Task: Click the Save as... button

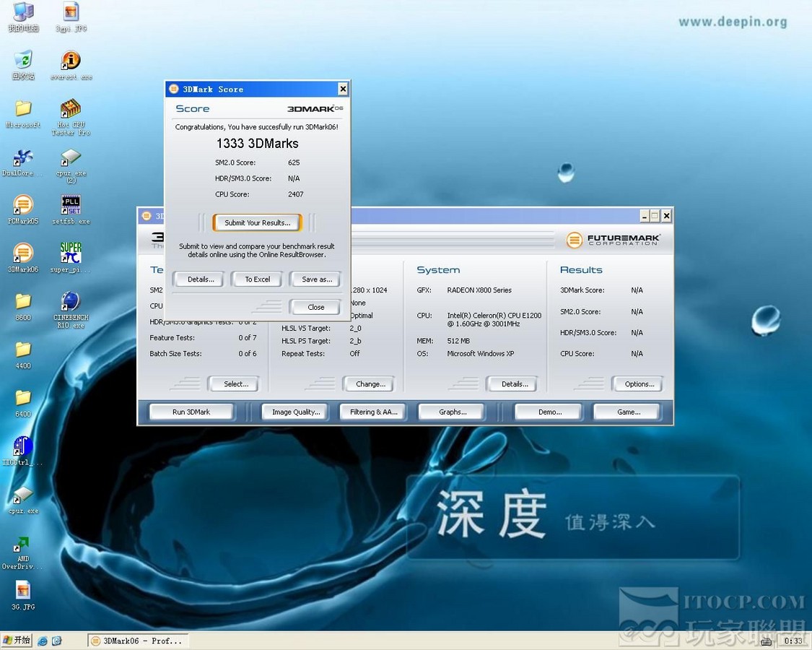Action: (x=316, y=279)
